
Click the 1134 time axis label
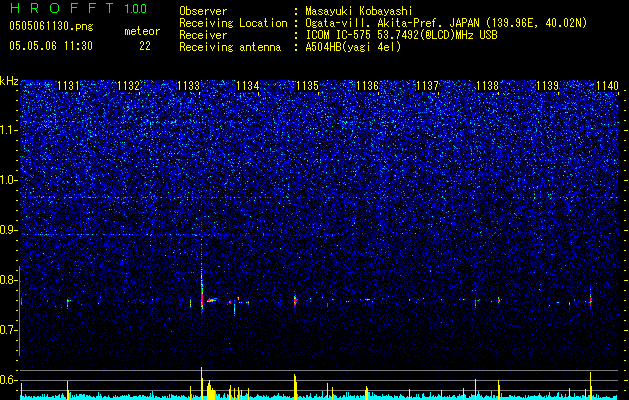[248, 86]
